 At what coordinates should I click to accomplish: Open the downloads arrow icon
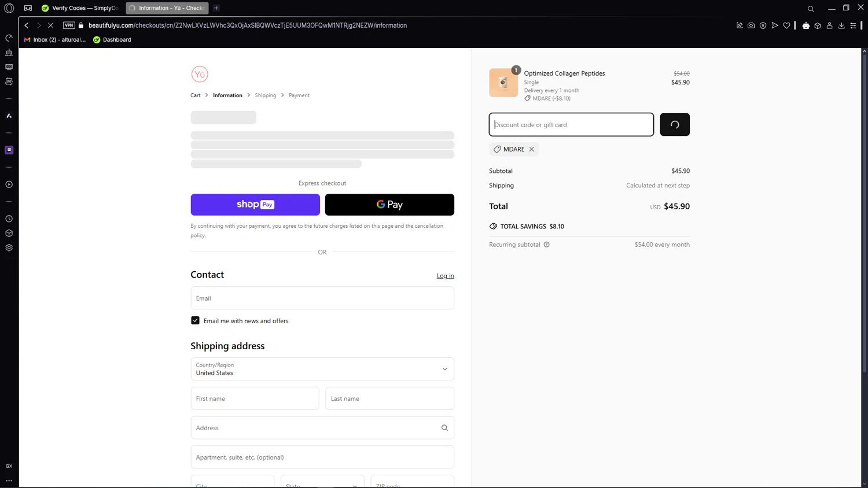pos(841,25)
